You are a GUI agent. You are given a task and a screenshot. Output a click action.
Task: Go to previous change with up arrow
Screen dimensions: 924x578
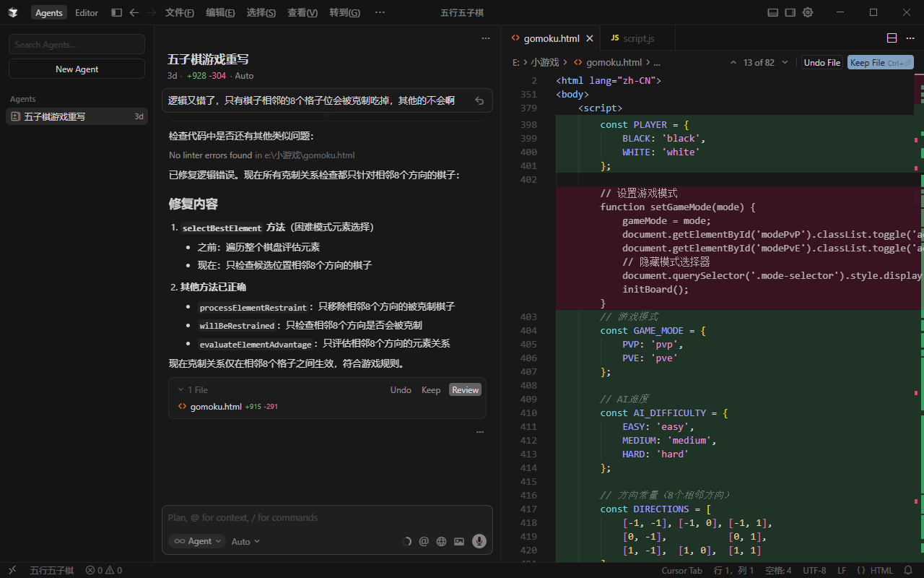click(733, 63)
